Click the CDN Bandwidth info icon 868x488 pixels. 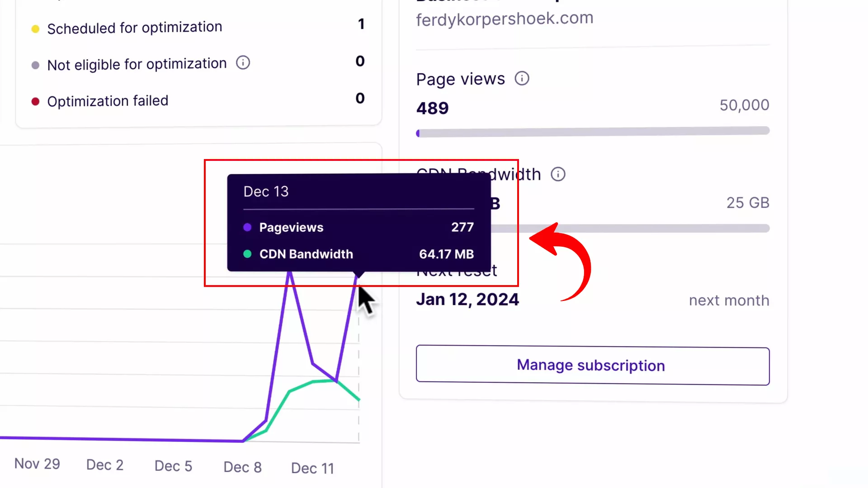point(558,174)
